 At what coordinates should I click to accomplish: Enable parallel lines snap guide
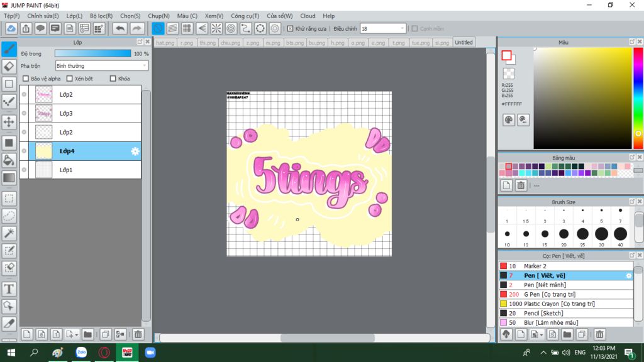tap(172, 28)
